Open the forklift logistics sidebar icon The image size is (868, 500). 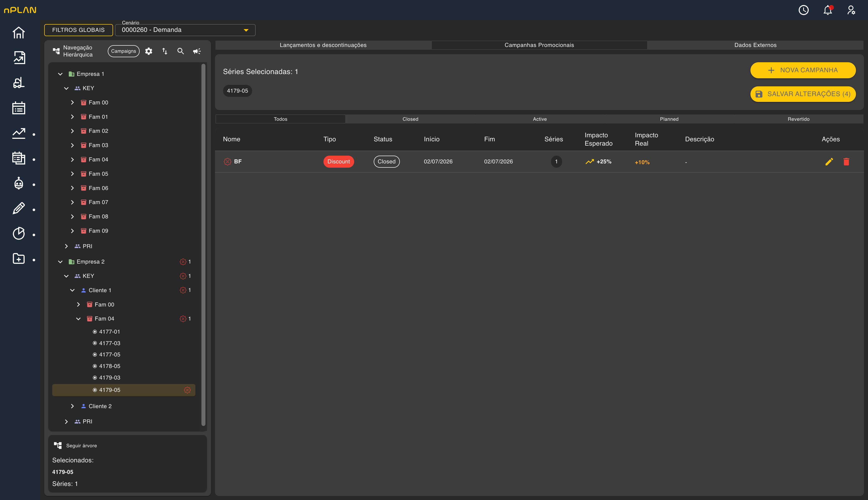pos(19,83)
